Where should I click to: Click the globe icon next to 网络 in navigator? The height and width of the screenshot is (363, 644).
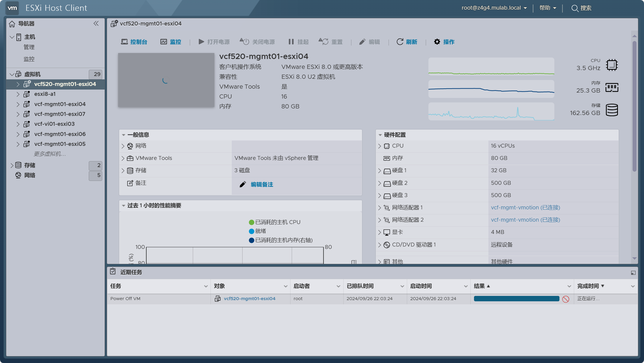pyautogui.click(x=18, y=175)
